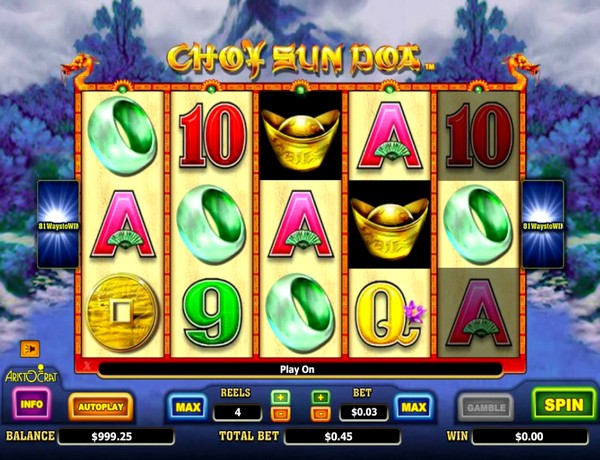Click the greyed GAMBLE button
The width and height of the screenshot is (600, 460).
click(x=486, y=408)
